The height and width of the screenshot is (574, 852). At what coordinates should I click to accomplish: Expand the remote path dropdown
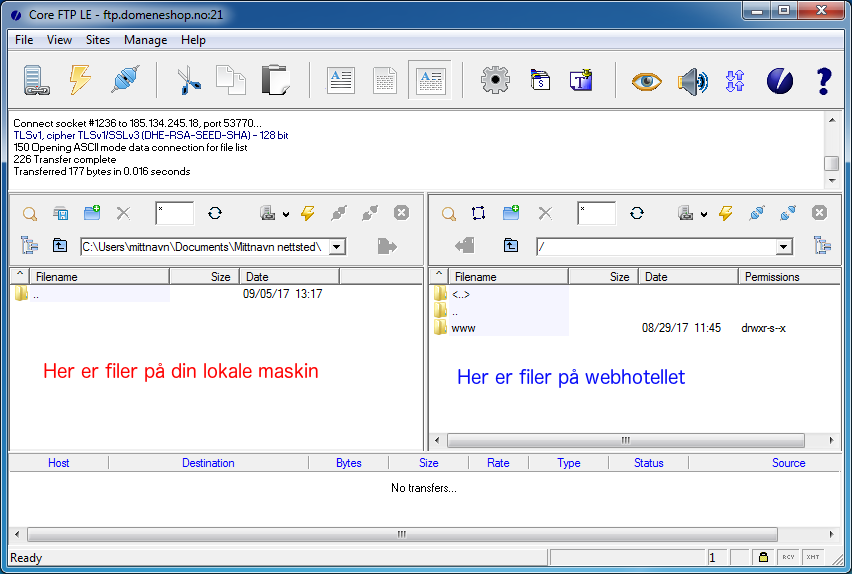(x=784, y=247)
